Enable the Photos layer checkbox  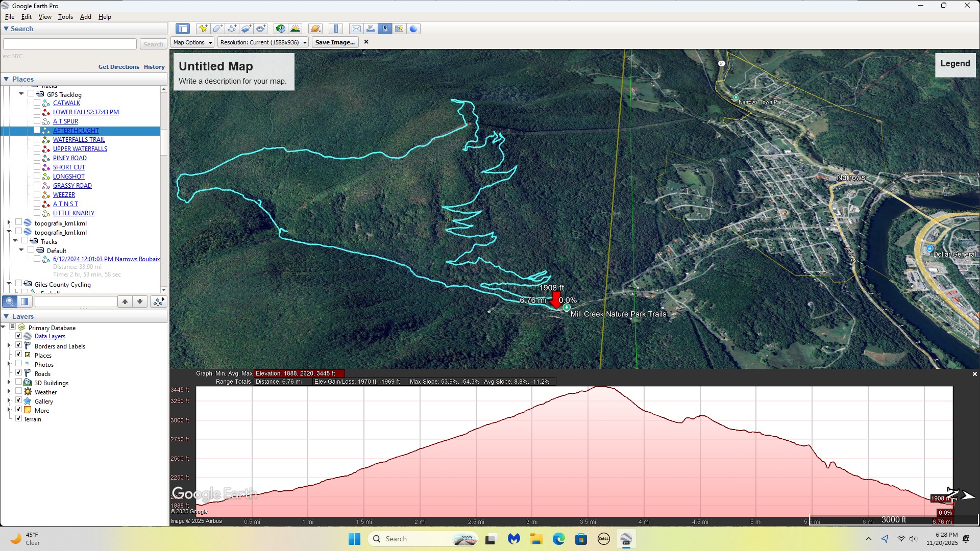(x=19, y=364)
